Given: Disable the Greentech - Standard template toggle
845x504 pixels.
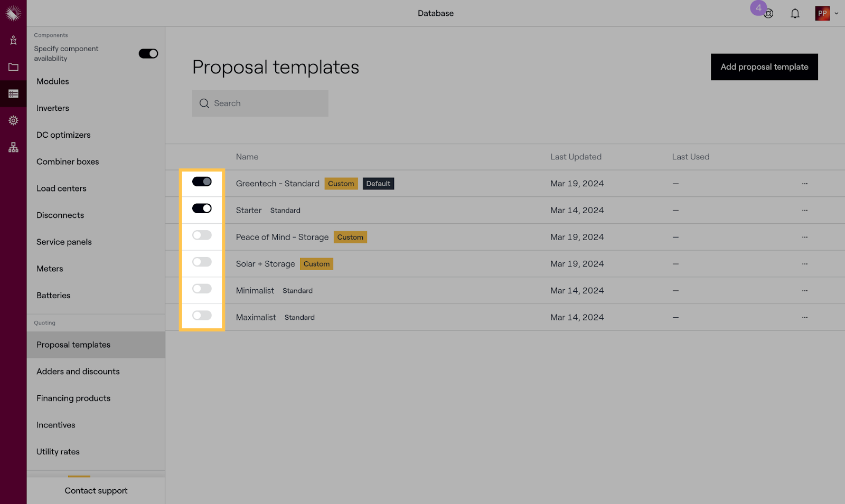Looking at the screenshot, I should point(202,182).
